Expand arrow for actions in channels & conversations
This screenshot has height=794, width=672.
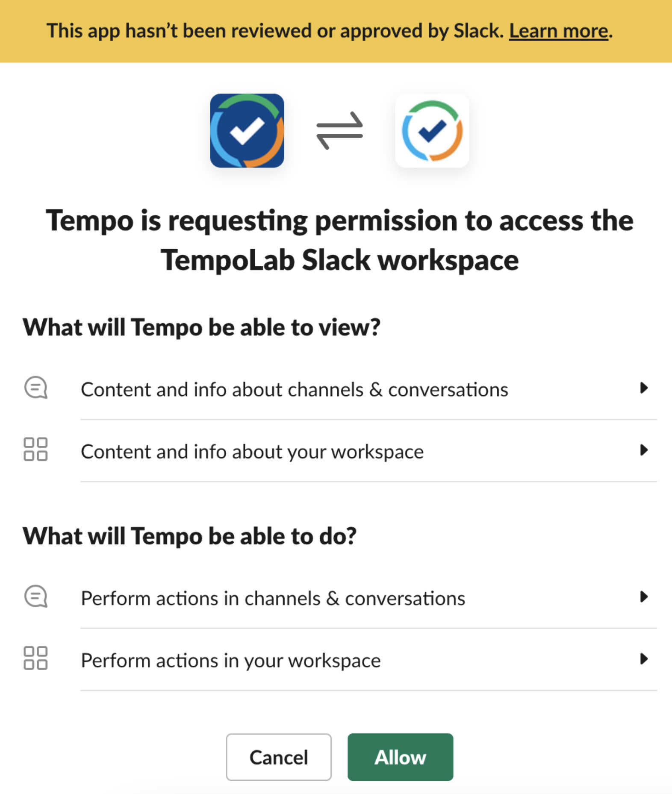[x=643, y=597]
